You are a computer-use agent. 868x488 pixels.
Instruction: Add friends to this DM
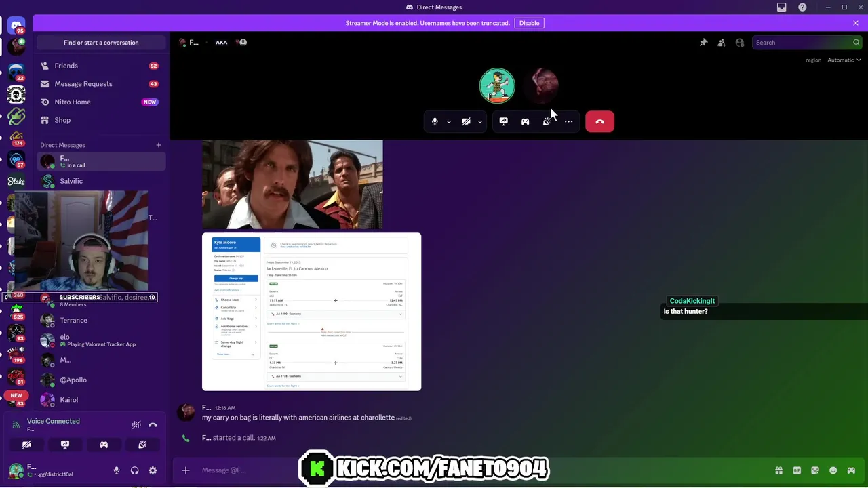click(x=722, y=42)
